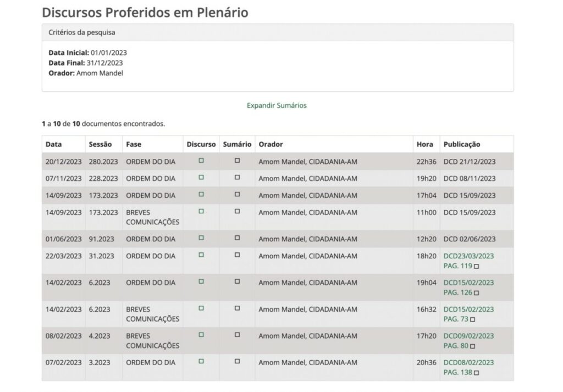Open the Discurso icon for 14/09/2023 17h04
The image size is (563, 392).
coord(201,195)
